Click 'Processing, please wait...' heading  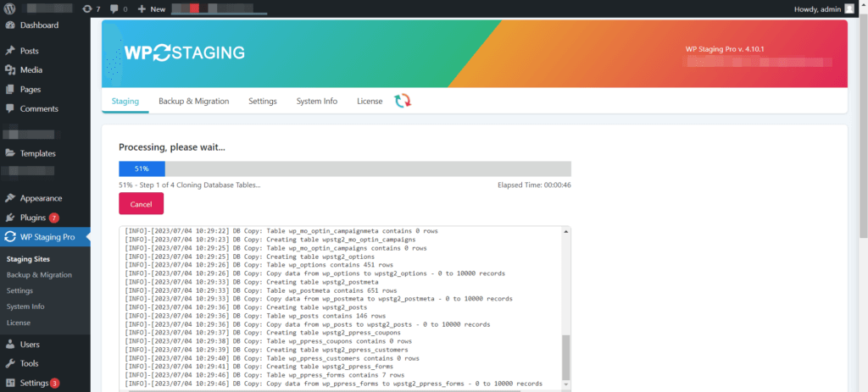pyautogui.click(x=172, y=147)
